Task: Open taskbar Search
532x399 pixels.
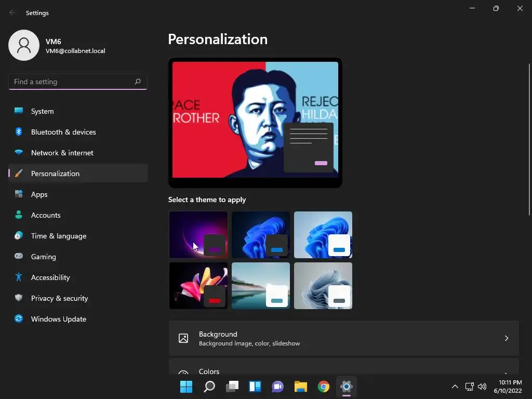Action: pyautogui.click(x=209, y=387)
